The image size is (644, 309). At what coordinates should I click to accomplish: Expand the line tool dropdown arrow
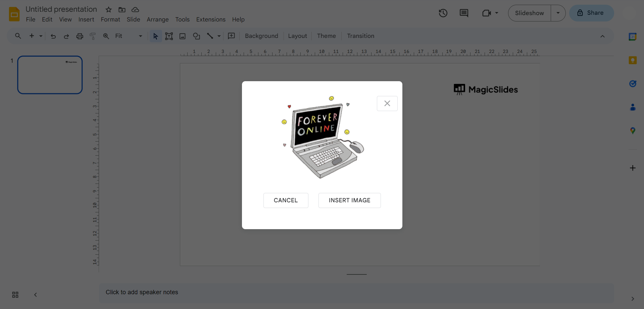click(x=219, y=36)
